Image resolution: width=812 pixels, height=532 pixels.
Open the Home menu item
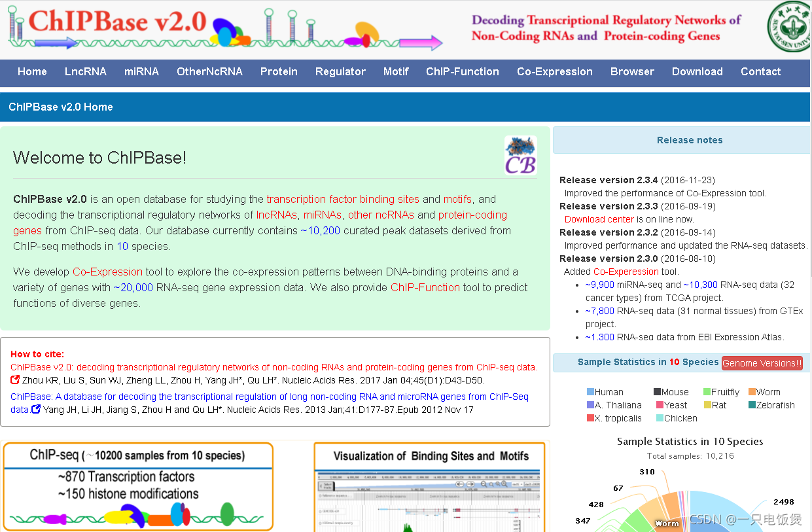pos(32,72)
